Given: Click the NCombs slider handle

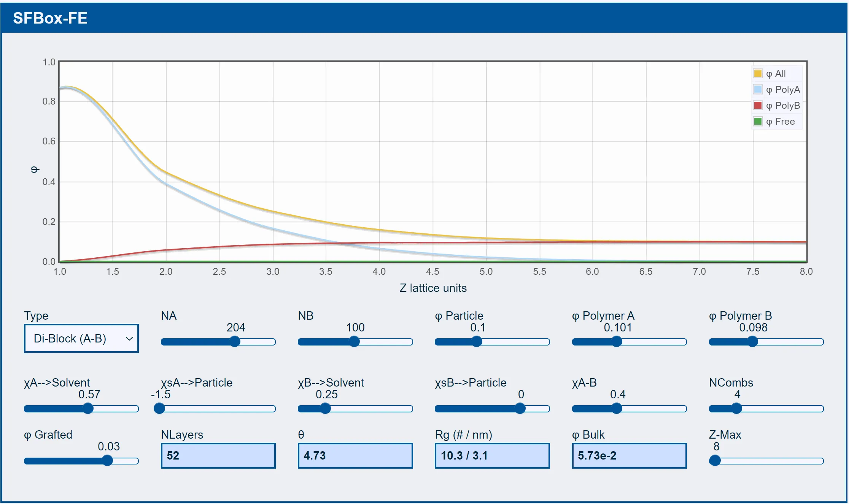Looking at the screenshot, I should [737, 409].
